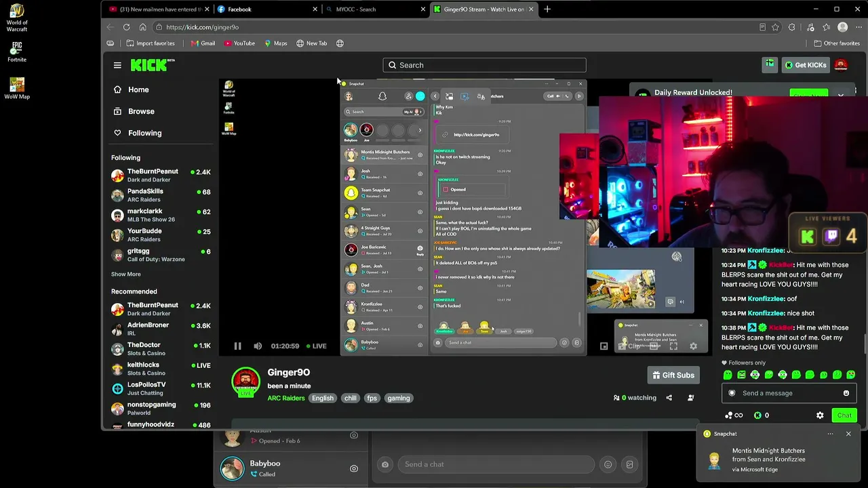Viewport: 868px width, 488px height.
Task: Toggle mini player mode in video controls
Action: click(x=604, y=346)
